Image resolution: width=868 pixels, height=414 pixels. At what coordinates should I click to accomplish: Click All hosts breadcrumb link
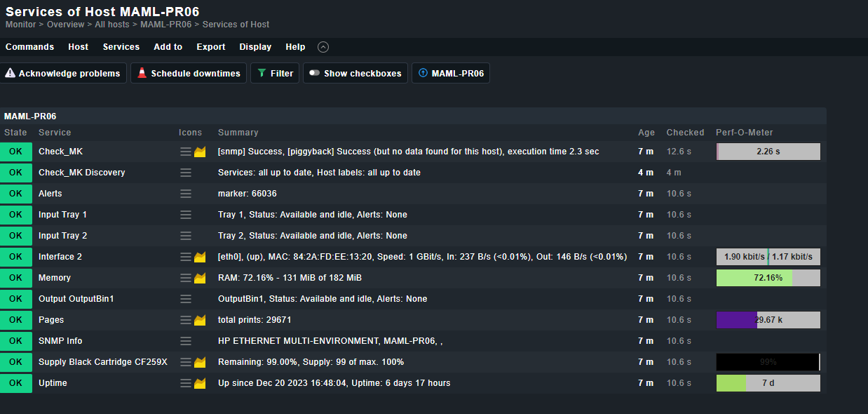(x=112, y=25)
